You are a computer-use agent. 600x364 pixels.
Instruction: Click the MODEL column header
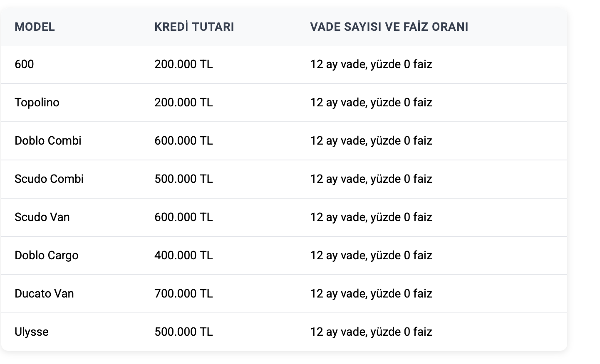35,27
